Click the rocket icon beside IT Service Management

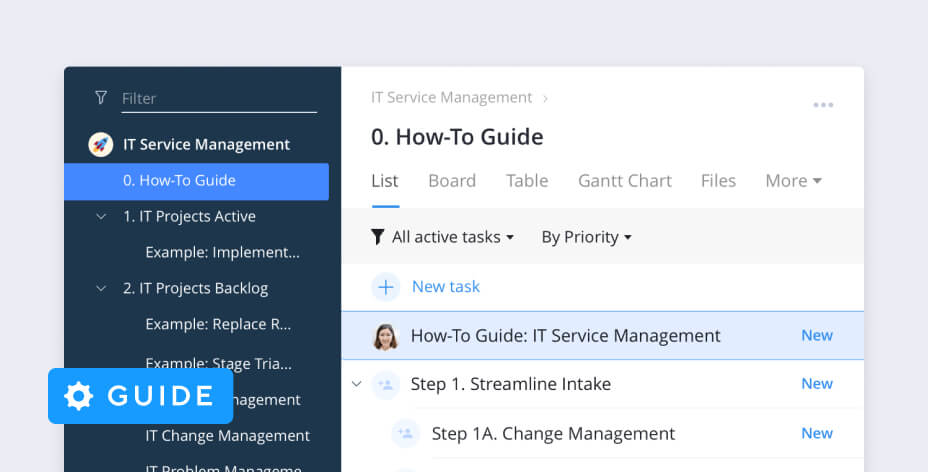pyautogui.click(x=100, y=144)
